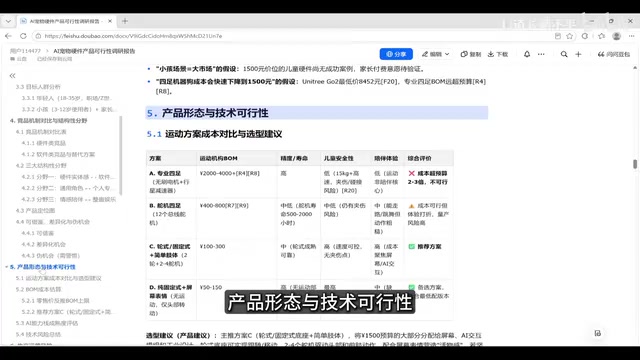Jump to outline item 3.3 目标人群分析

[38, 87]
